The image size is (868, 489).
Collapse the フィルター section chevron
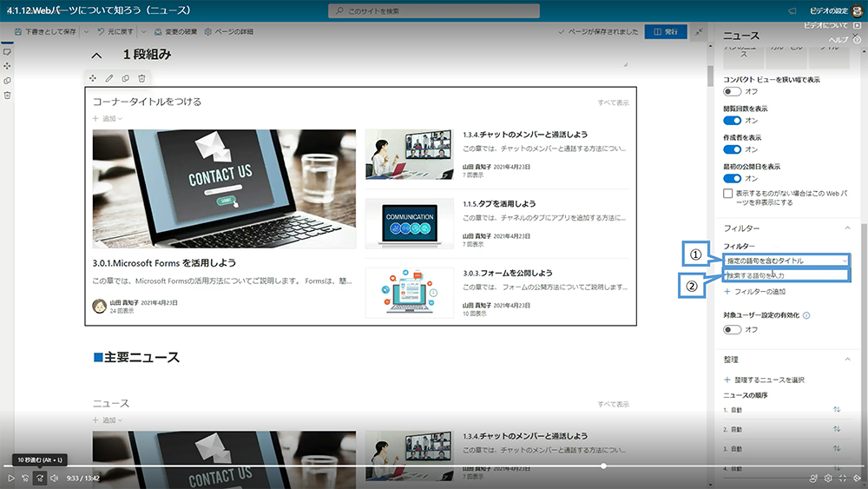[x=847, y=228]
